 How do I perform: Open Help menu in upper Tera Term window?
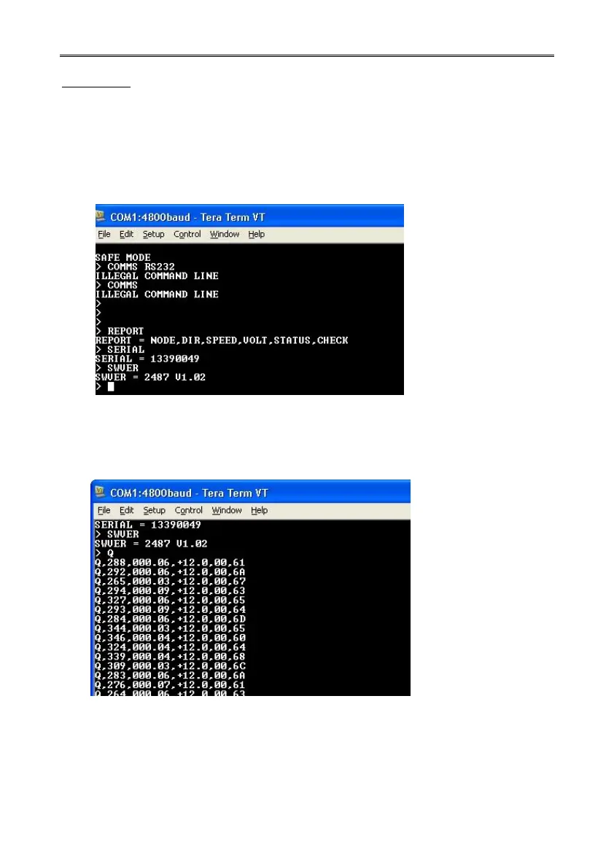[257, 234]
